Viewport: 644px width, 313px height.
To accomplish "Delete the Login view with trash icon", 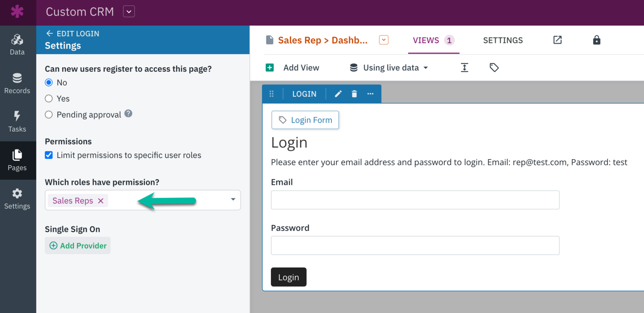I will tap(354, 94).
